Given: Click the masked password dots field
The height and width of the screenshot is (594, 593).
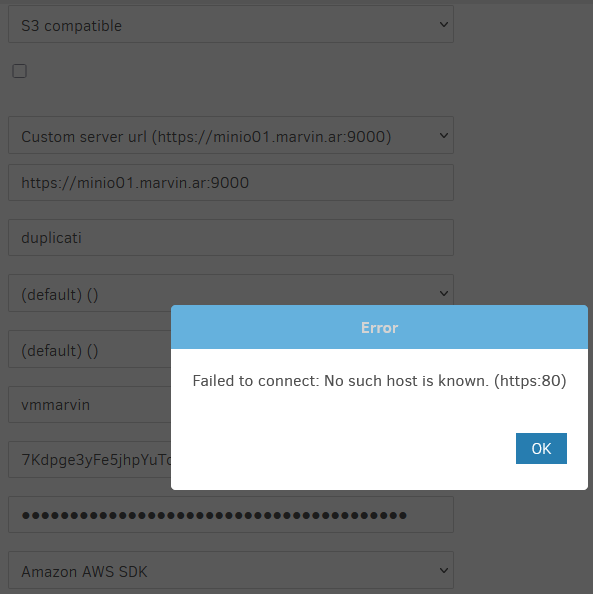Looking at the screenshot, I should tap(231, 515).
